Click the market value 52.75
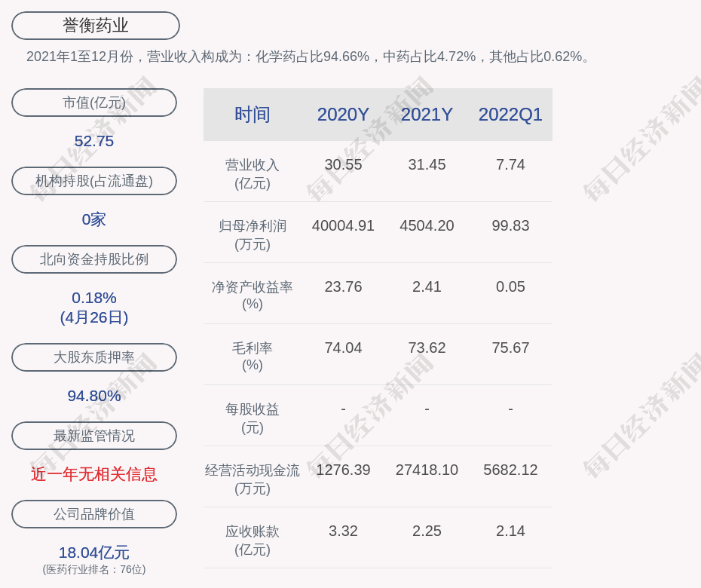Screen dimensions: 701x588 tap(94, 141)
